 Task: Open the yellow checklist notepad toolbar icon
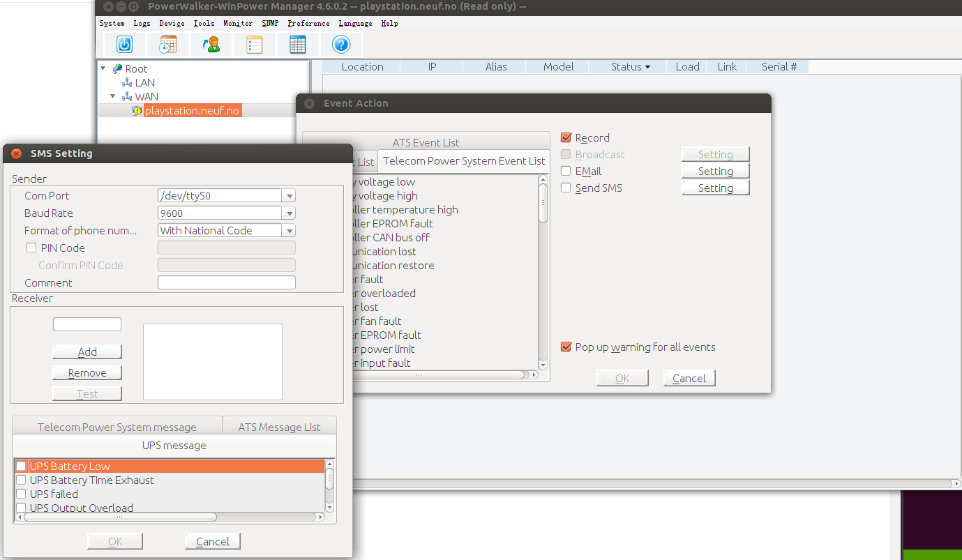click(x=255, y=45)
